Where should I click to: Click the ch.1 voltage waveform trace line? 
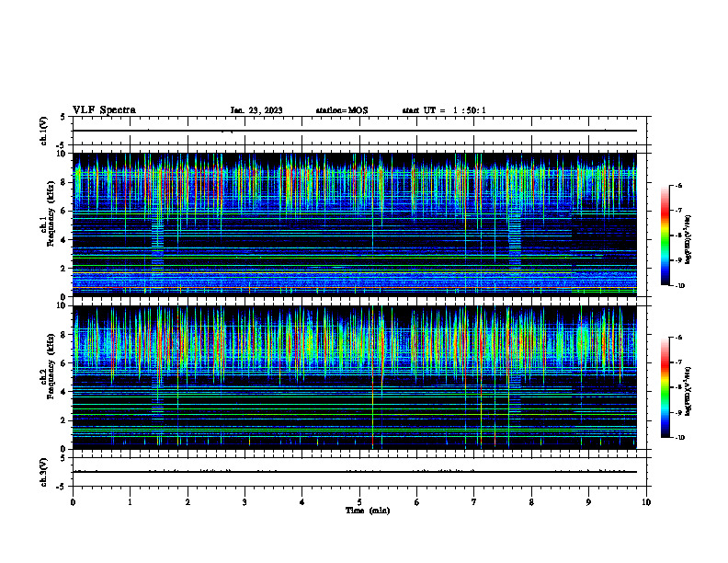355,131
